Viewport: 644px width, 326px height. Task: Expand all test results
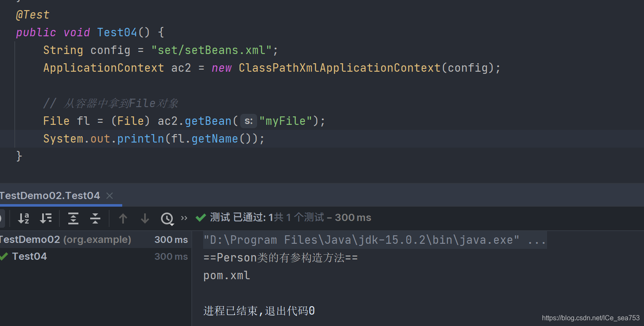coord(73,218)
